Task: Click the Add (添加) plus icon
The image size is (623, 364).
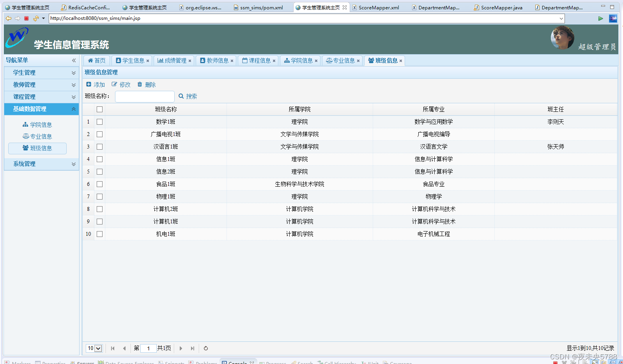Action: pos(88,84)
